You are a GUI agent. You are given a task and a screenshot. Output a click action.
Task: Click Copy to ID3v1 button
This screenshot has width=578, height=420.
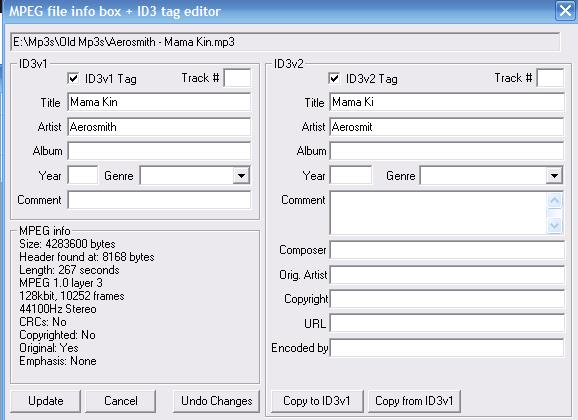tap(317, 401)
